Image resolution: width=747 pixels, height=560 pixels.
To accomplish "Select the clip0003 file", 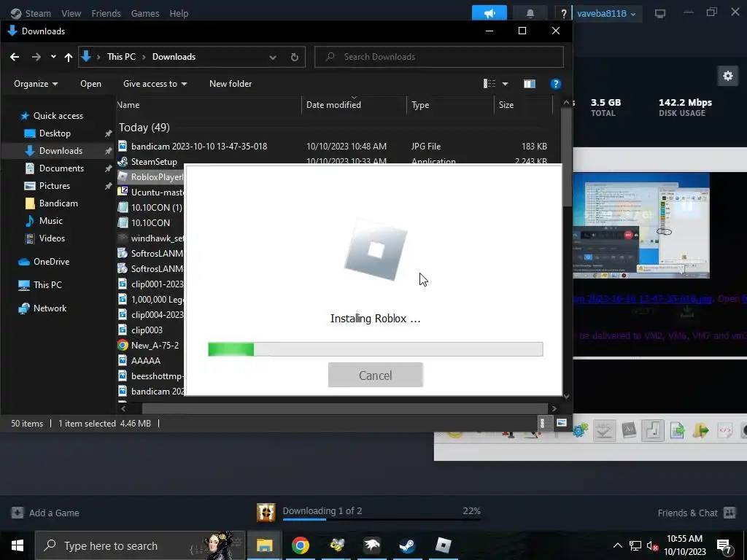I will coord(147,330).
